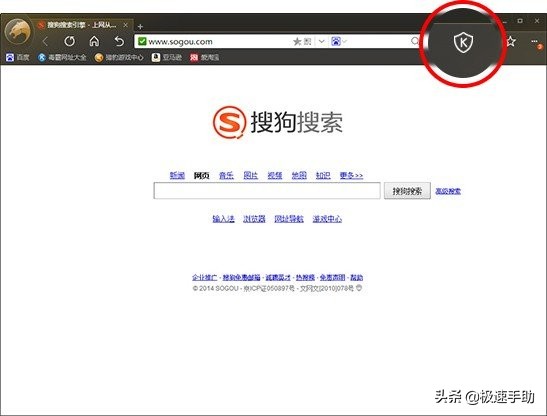Open the home page via house icon

[94, 41]
